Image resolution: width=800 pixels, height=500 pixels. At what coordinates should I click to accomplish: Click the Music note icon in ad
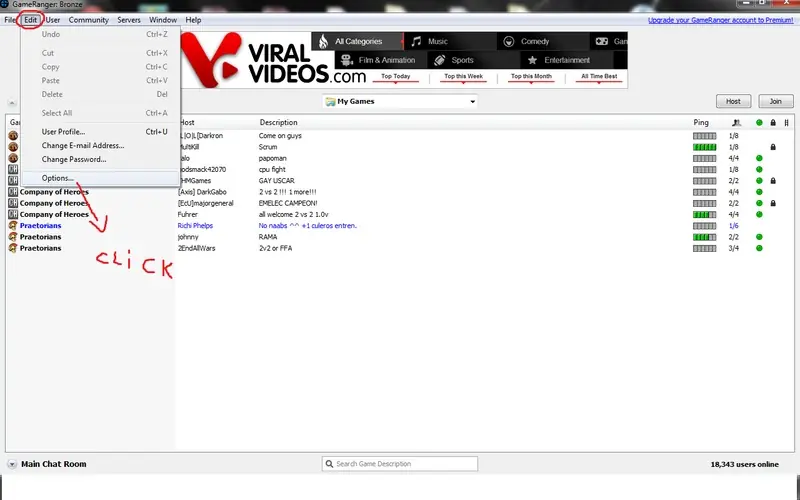click(x=416, y=41)
